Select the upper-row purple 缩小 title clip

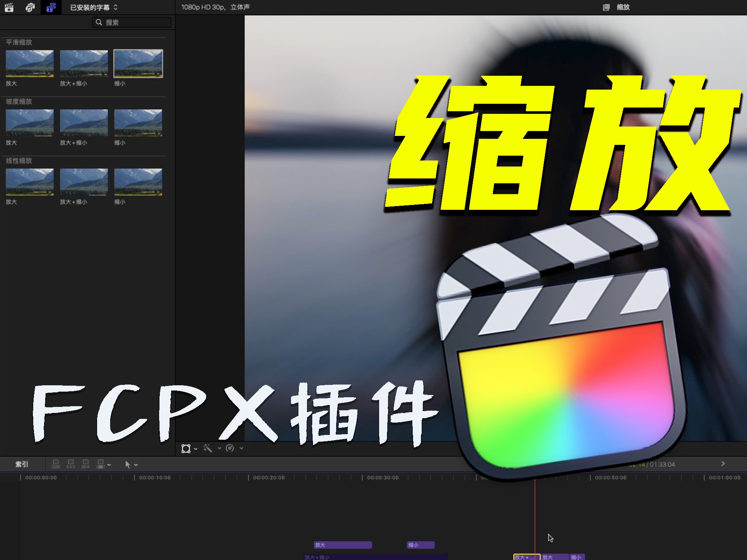[421, 545]
